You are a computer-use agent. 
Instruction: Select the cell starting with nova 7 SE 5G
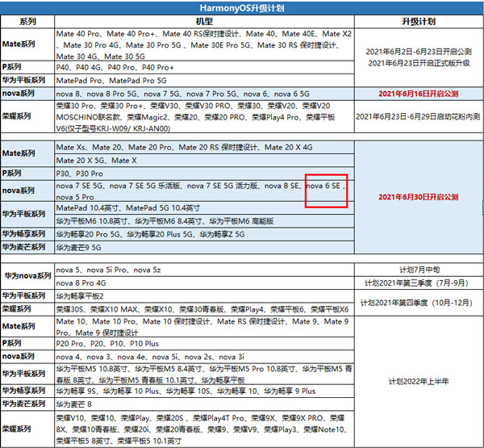coord(204,191)
